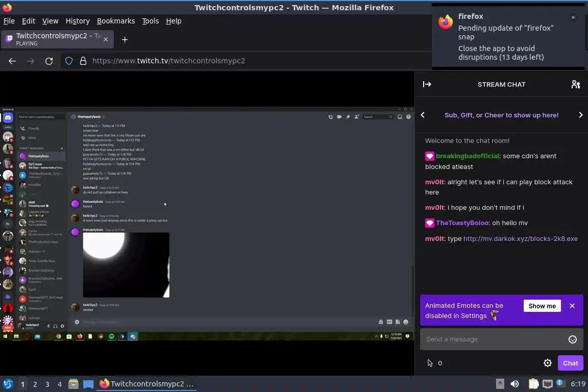Open the View menu

50,21
